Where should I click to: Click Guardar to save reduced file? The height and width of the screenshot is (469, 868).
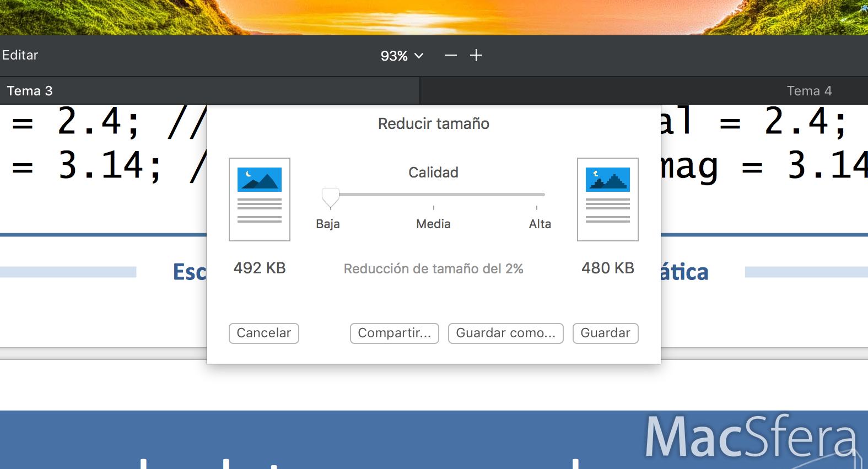tap(606, 333)
